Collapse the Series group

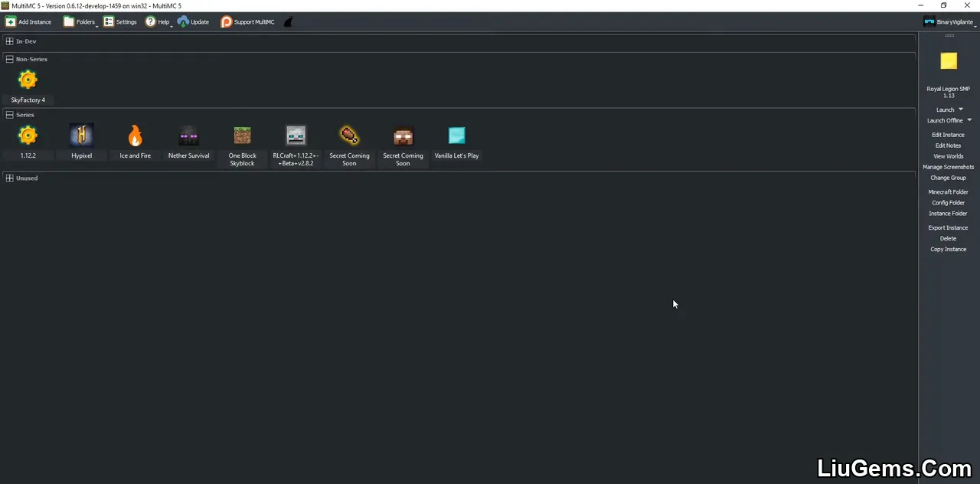pos(9,115)
